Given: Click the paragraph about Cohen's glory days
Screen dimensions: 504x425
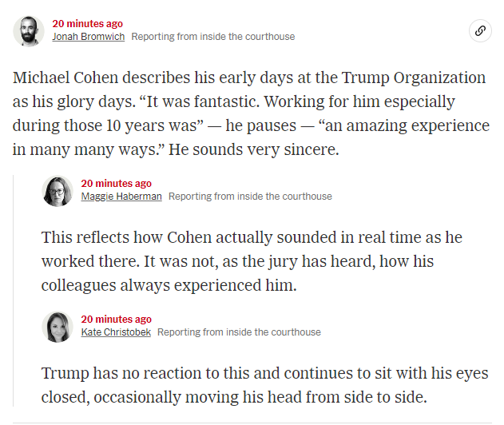Looking at the screenshot, I should pyautogui.click(x=251, y=113).
